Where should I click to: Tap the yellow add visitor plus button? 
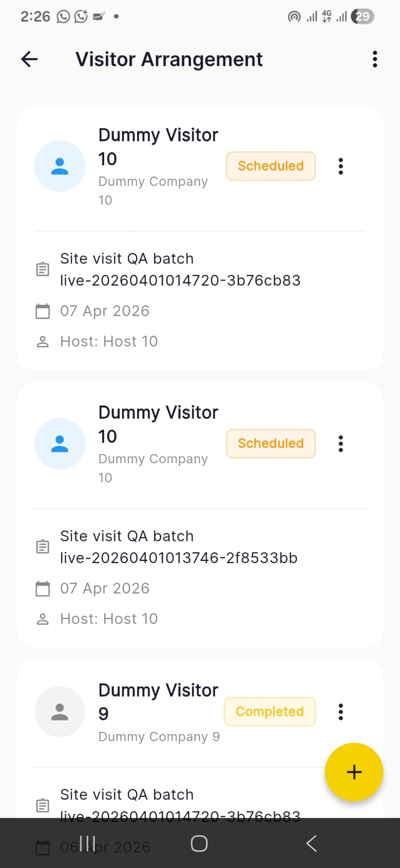[354, 771]
